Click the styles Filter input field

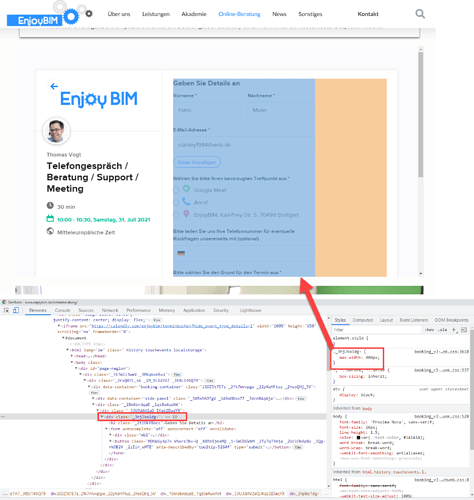(377, 330)
